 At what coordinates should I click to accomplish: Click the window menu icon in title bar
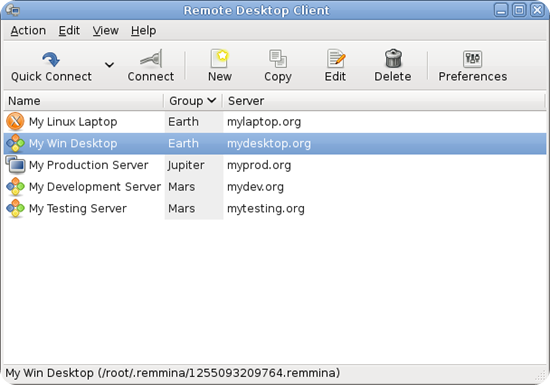[x=13, y=10]
